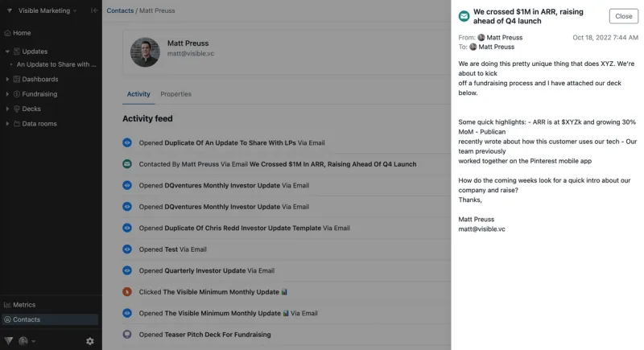Image resolution: width=644 pixels, height=350 pixels.
Task: Click Matt Preuss profile photo
Action: point(145,52)
